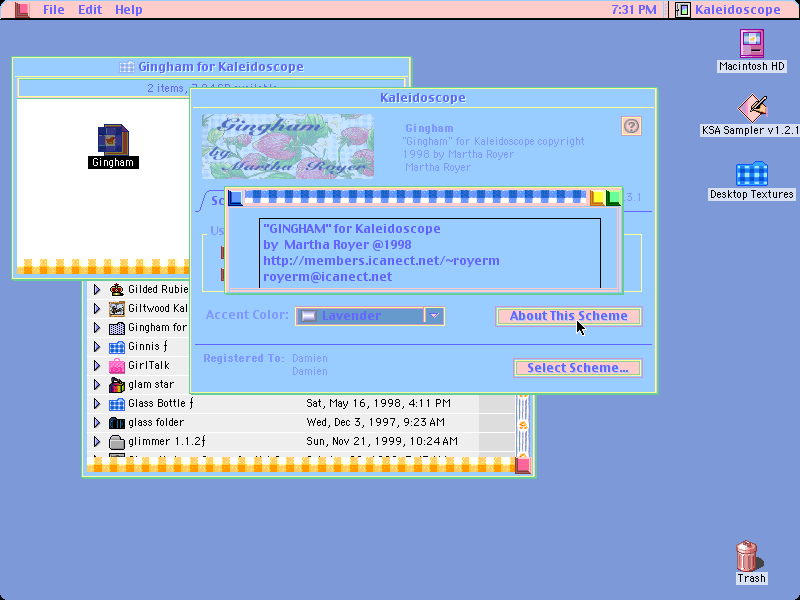Expand the Gingham for folder in the list
This screenshot has width=800, height=600.
click(x=97, y=328)
